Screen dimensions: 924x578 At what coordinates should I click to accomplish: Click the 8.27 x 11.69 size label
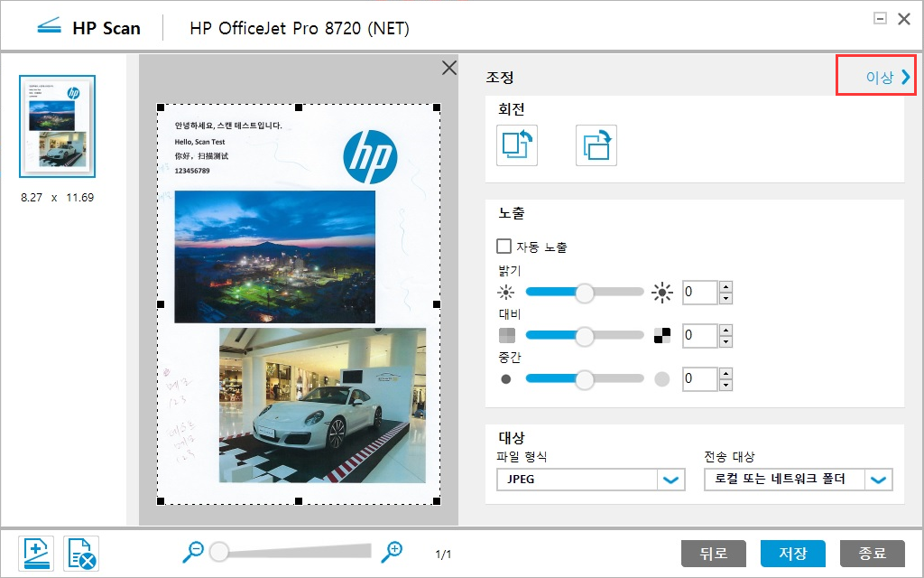click(57, 198)
